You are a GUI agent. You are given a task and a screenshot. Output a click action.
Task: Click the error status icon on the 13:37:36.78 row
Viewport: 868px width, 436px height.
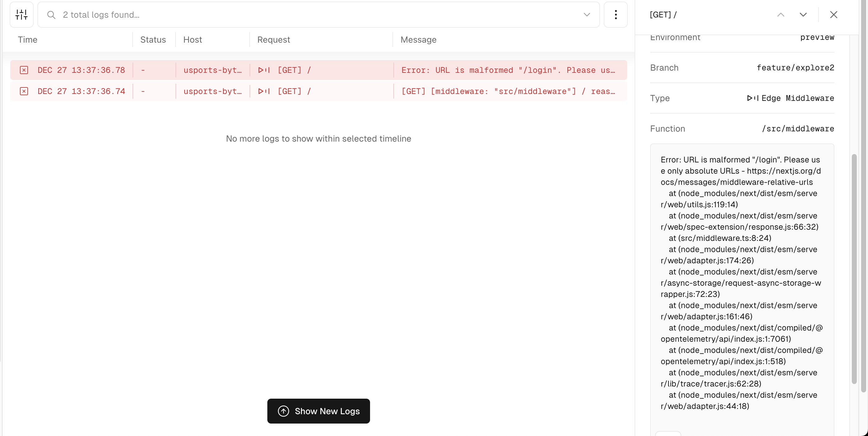click(x=24, y=70)
